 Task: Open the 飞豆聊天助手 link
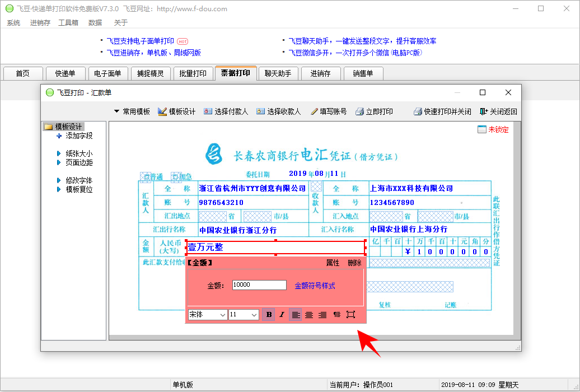[x=362, y=41]
